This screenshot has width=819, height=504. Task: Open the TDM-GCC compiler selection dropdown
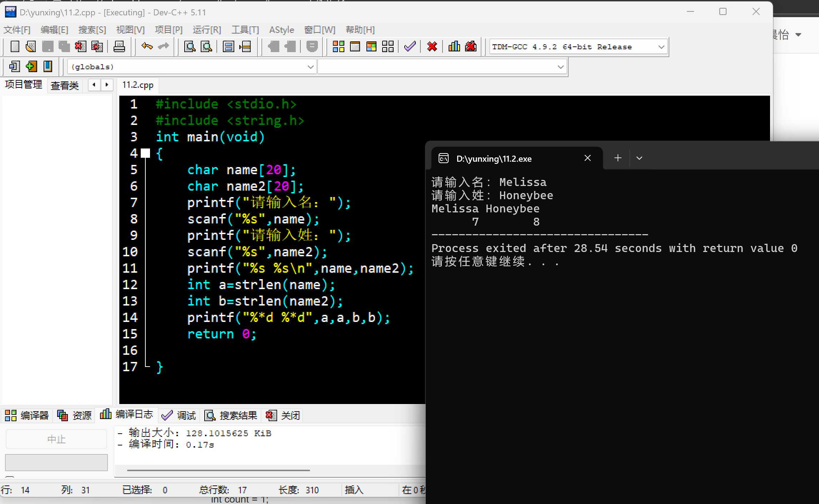[x=661, y=47]
